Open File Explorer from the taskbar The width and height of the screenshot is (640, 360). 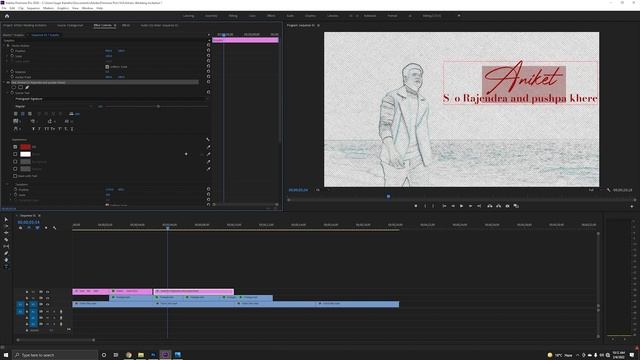[x=141, y=355]
